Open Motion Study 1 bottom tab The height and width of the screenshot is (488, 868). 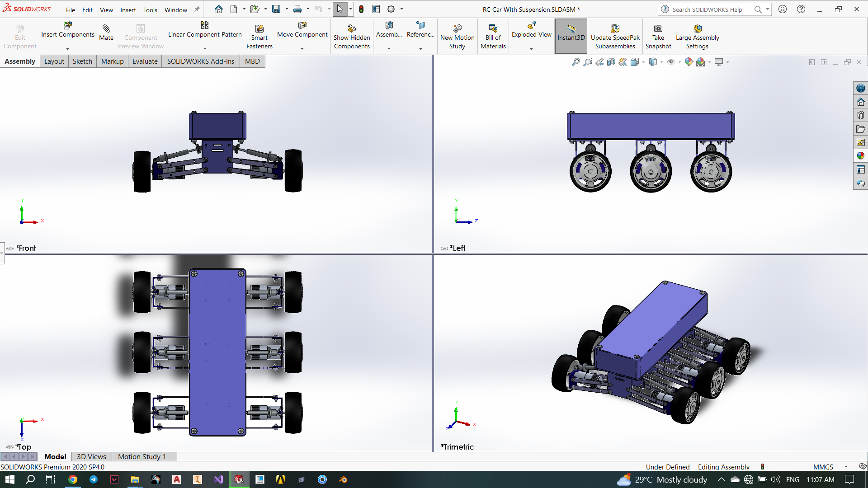142,456
